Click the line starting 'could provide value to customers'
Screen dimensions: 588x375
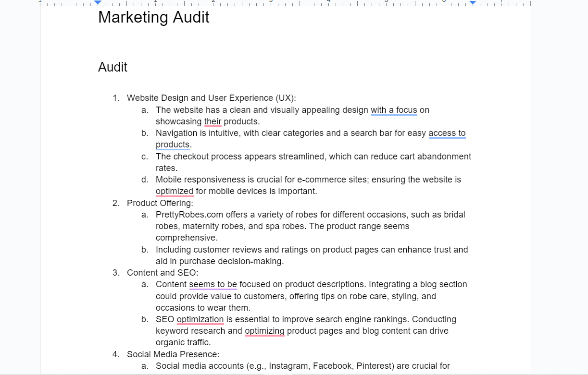pos(296,296)
